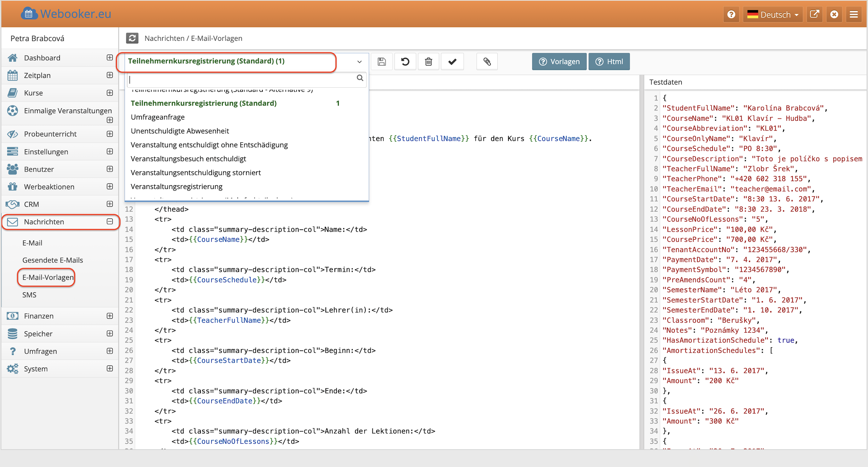Click the save template floppy disk icon
The height and width of the screenshot is (467, 868).
pos(382,62)
